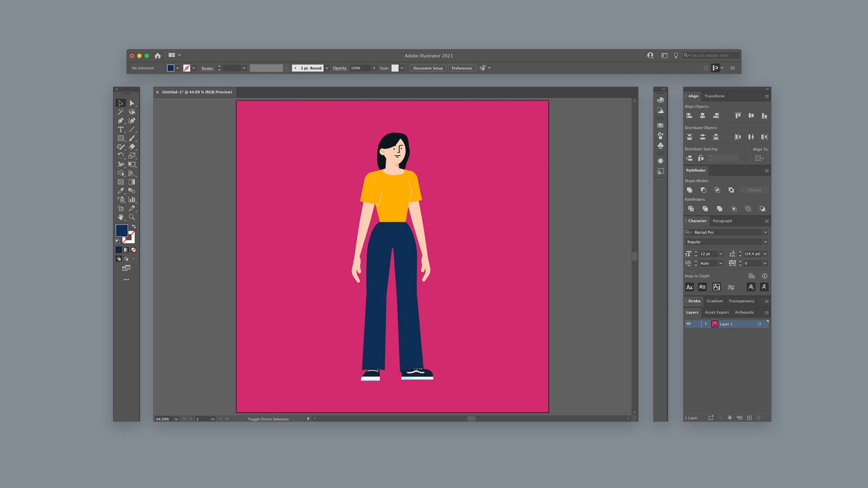Click the Document Setup button
This screenshot has width=868, height=488.
click(428, 68)
